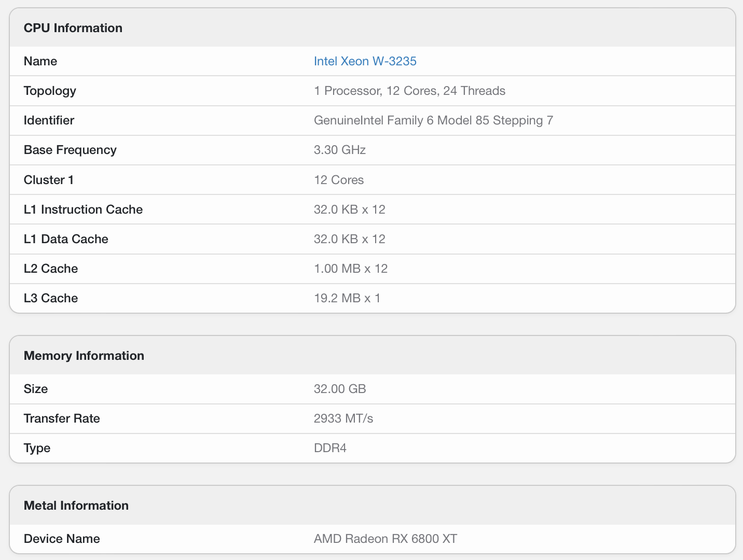The height and width of the screenshot is (560, 743).
Task: Click the Base Frequency label
Action: (x=70, y=150)
